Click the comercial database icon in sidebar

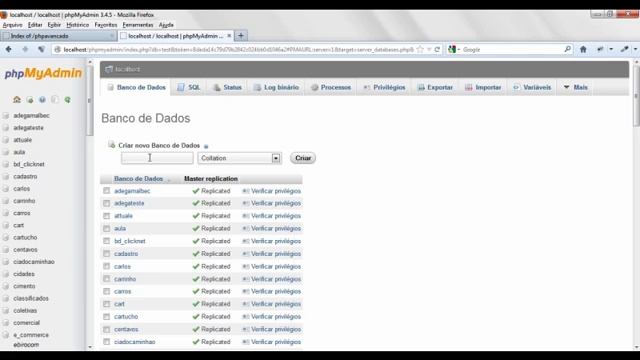[x=6, y=323]
